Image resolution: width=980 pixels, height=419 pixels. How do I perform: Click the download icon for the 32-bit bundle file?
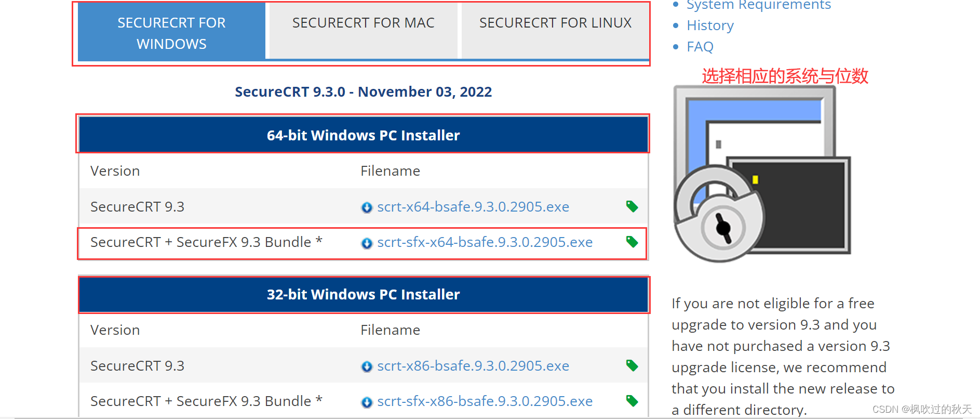tap(367, 401)
